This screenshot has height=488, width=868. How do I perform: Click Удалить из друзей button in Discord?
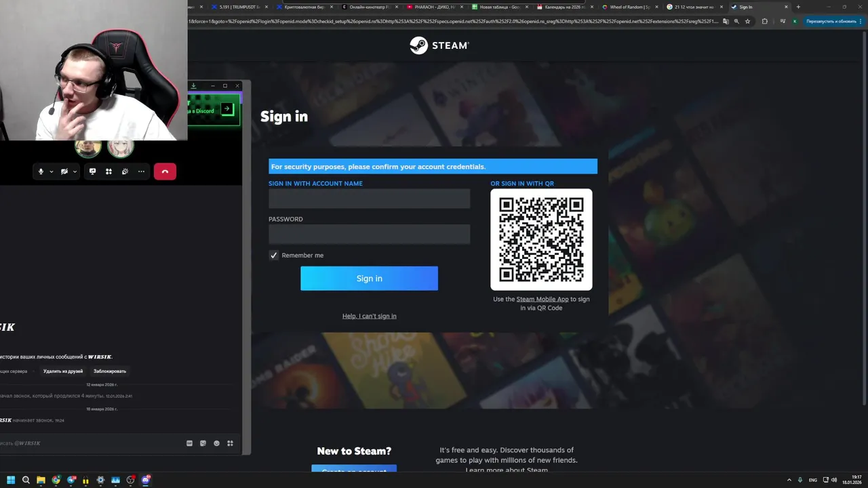pos(63,371)
